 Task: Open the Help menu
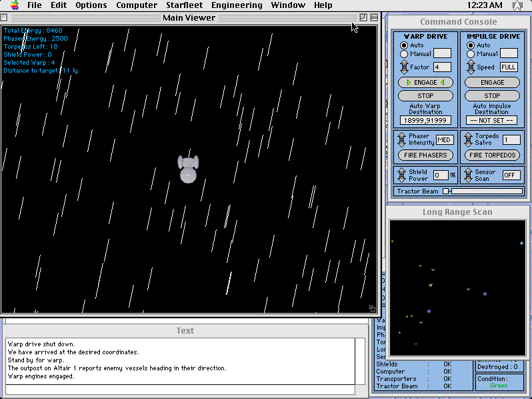tap(323, 5)
